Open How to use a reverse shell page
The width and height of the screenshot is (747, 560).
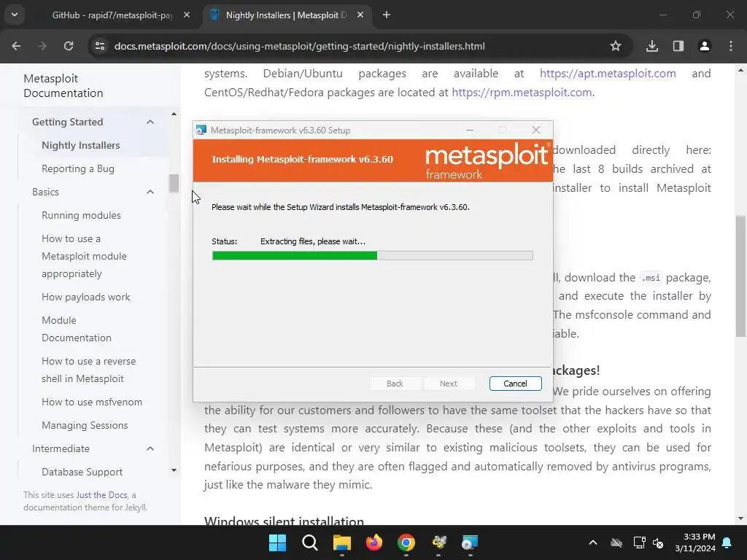click(88, 370)
